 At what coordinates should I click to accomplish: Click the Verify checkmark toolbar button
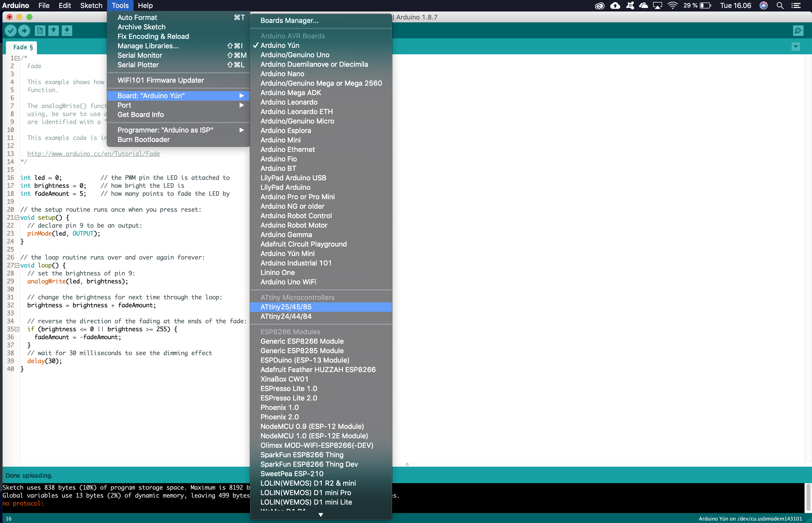tap(10, 31)
